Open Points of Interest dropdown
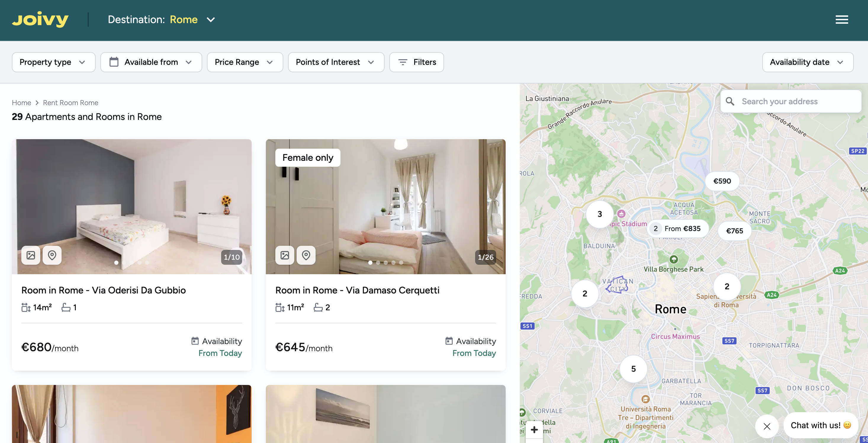Viewport: 868px width, 443px height. point(336,62)
